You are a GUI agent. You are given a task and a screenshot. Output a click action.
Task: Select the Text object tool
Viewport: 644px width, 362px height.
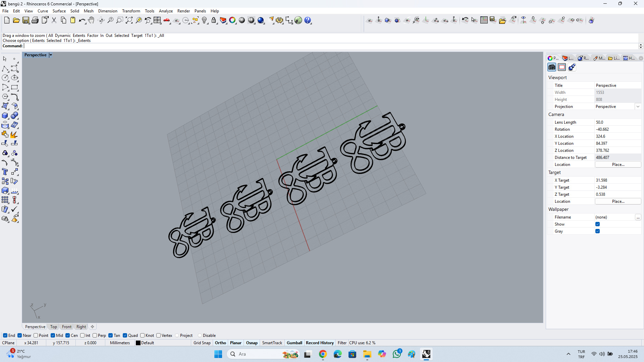click(5, 172)
